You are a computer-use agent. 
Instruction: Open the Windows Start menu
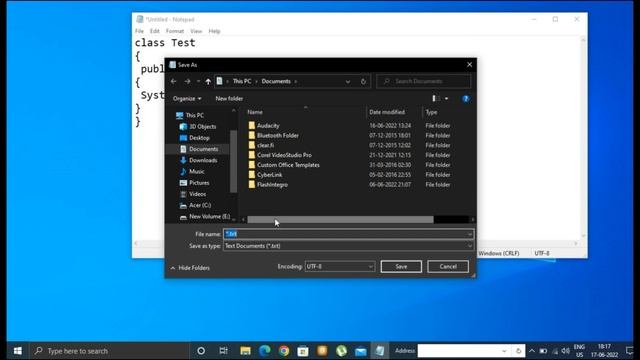18,351
